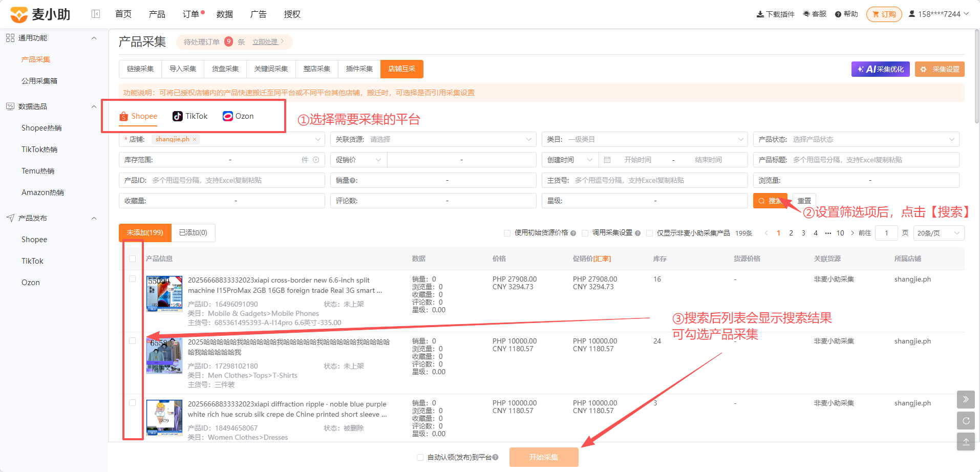This screenshot has width=980, height=472.
Task: Switch to 导入采集 tab
Action: [x=183, y=69]
